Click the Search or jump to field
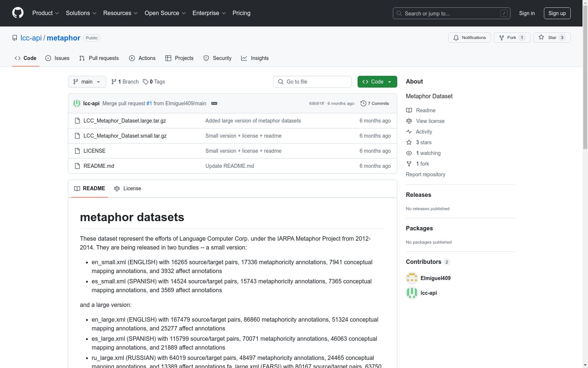Screen dimensions: 588x368 (452, 13)
